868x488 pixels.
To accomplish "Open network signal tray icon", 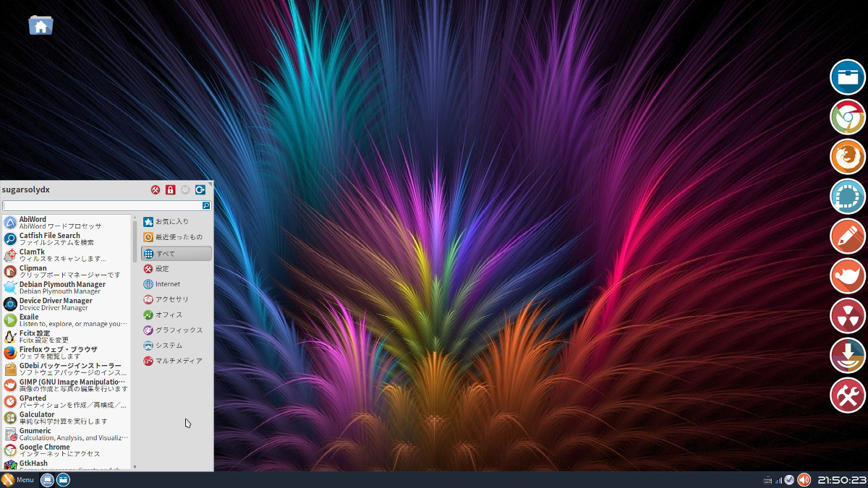I will pyautogui.click(x=778, y=480).
